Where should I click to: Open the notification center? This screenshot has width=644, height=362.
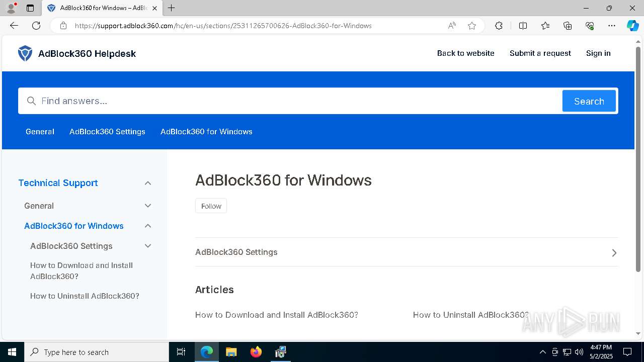pyautogui.click(x=627, y=352)
